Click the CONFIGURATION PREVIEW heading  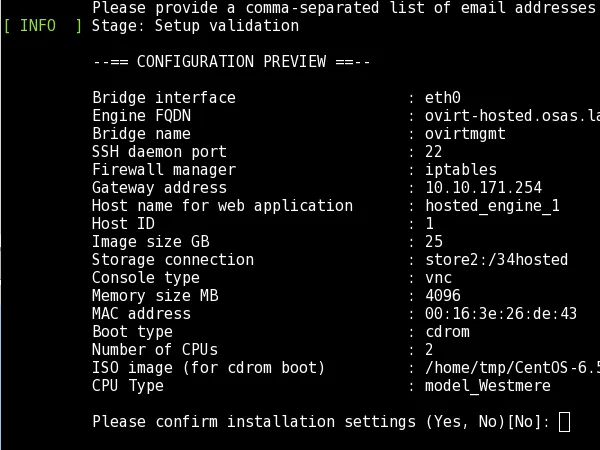point(231,62)
